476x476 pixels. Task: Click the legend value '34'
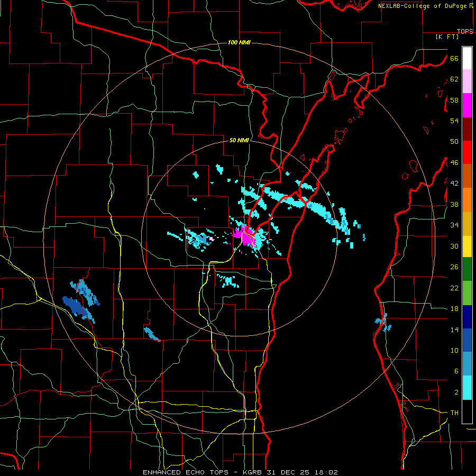[x=454, y=225]
